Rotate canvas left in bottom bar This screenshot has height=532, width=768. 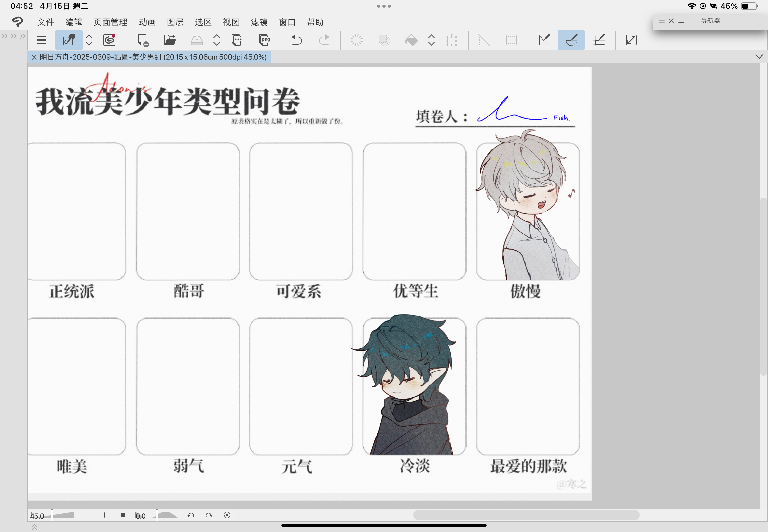[191, 515]
